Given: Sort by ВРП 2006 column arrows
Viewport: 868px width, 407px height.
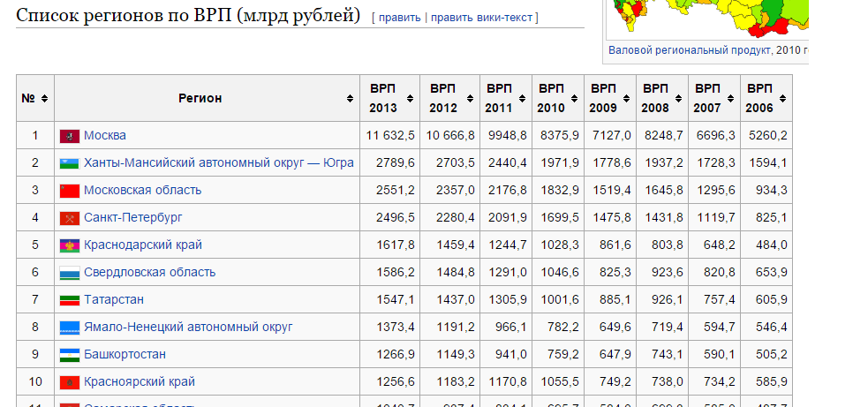Looking at the screenshot, I should (x=782, y=99).
